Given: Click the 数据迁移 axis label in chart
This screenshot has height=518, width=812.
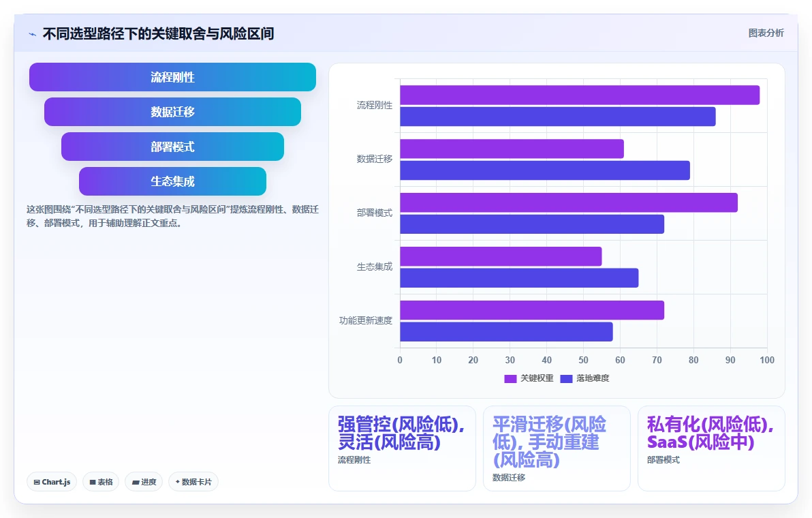Looking at the screenshot, I should (375, 159).
